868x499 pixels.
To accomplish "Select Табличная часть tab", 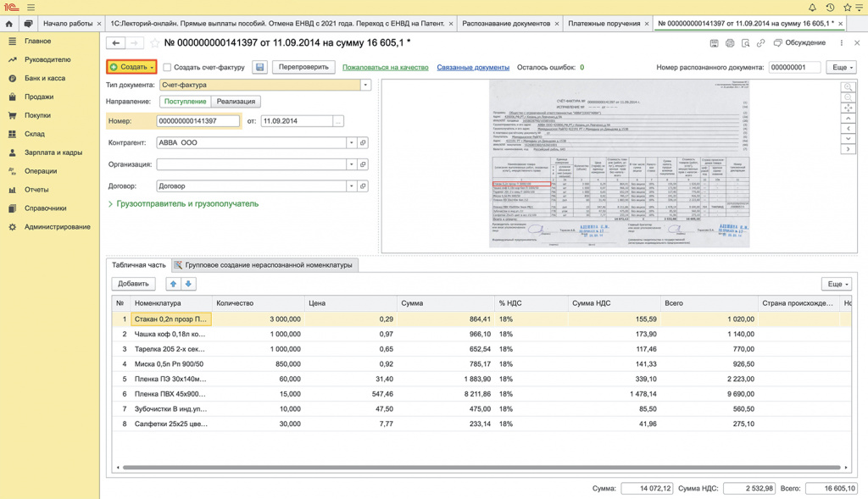I will [139, 265].
